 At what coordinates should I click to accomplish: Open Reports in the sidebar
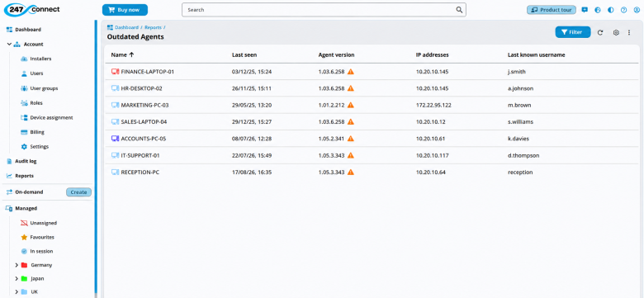click(20, 176)
